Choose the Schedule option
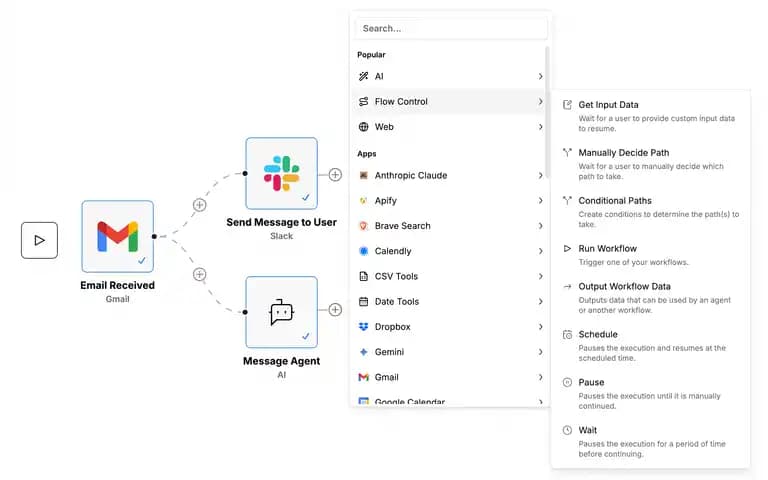 click(x=650, y=346)
